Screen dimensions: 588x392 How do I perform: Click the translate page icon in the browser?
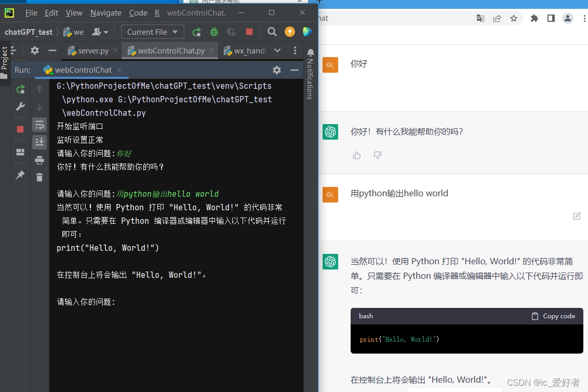[x=480, y=18]
